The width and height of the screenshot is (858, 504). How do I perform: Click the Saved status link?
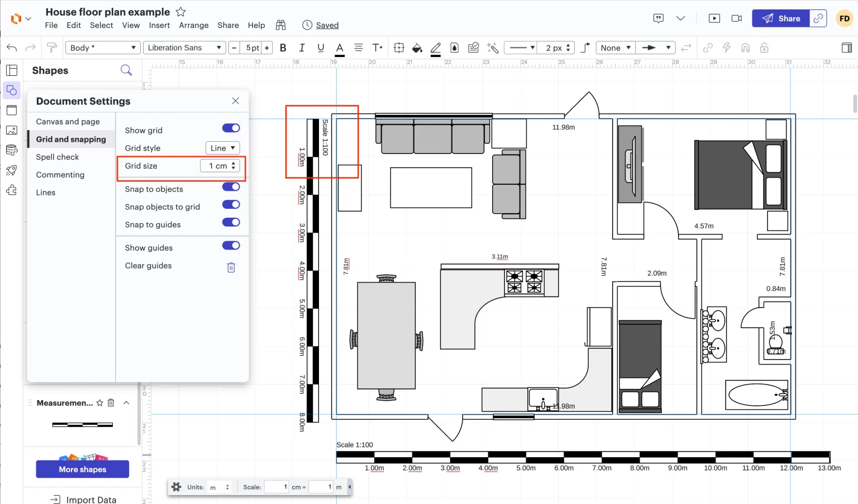click(x=327, y=25)
